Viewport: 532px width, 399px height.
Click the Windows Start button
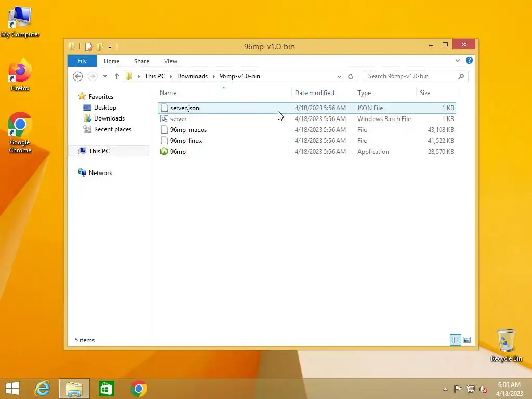tap(12, 389)
